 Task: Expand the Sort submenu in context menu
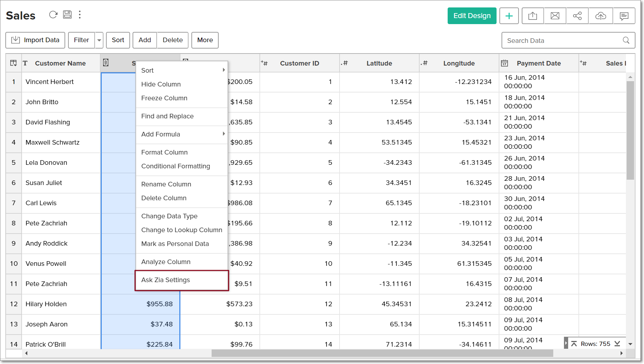tap(224, 70)
